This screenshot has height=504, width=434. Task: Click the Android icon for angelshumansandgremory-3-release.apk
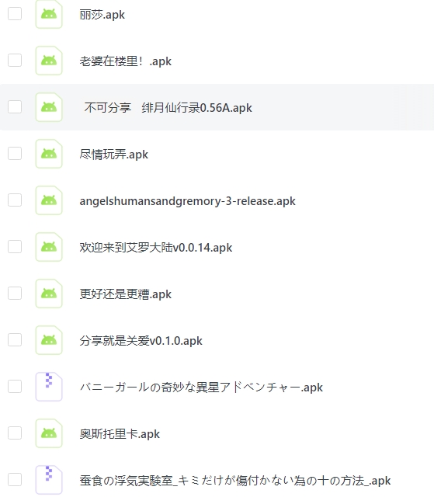tap(49, 200)
